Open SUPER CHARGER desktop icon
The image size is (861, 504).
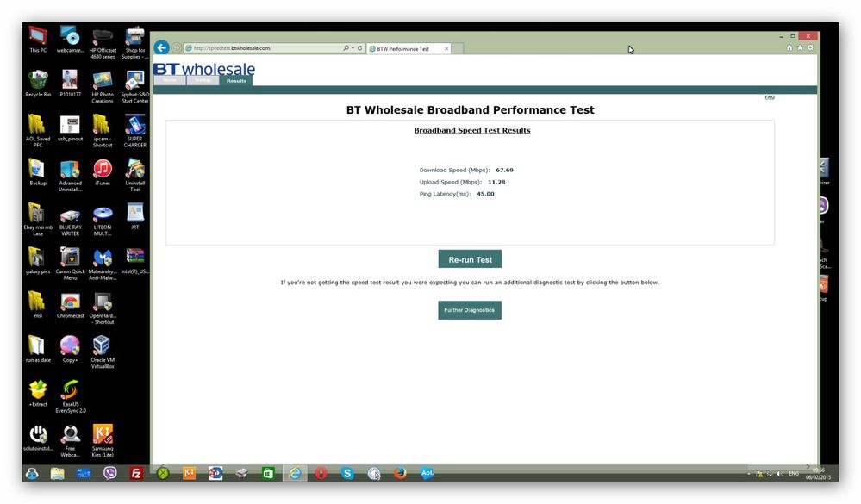135,130
